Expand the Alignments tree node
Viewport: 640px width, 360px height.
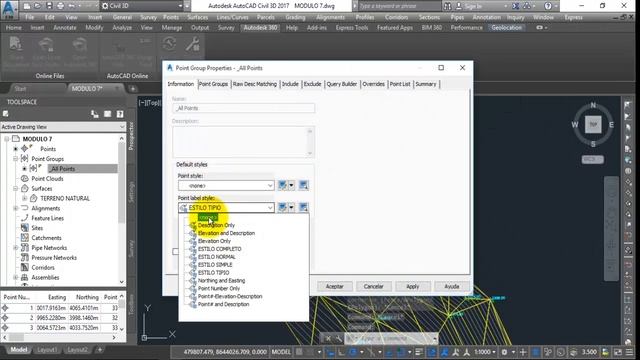coord(16,208)
